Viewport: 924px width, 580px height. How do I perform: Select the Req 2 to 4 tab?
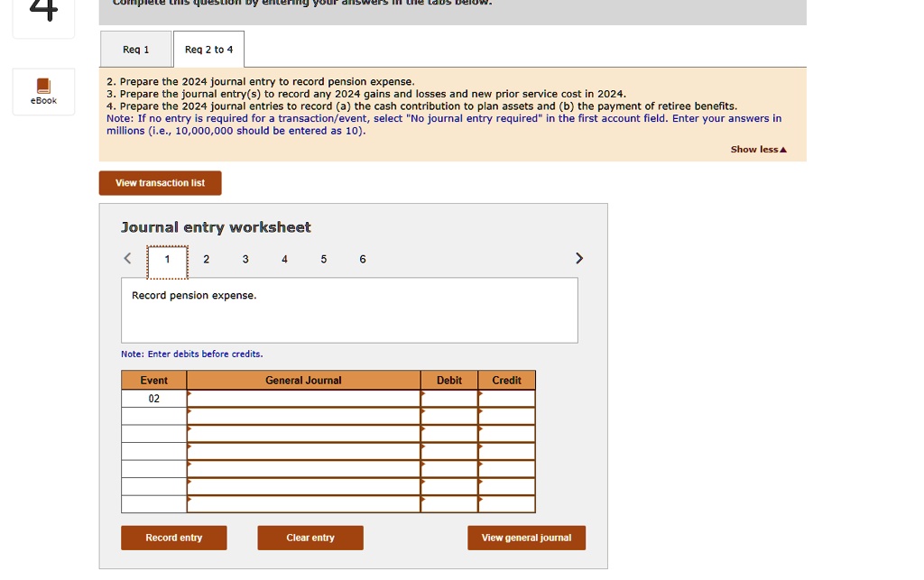pos(208,50)
